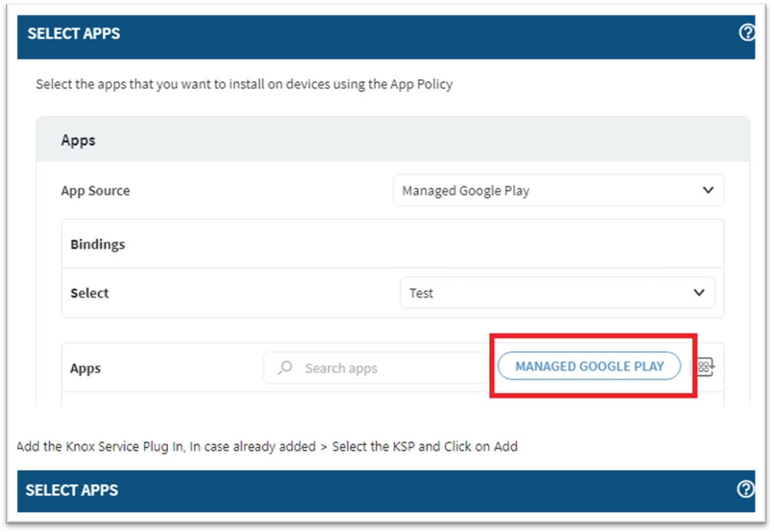The height and width of the screenshot is (532, 774).
Task: Click the chevron arrow next to Test
Action: (x=699, y=293)
